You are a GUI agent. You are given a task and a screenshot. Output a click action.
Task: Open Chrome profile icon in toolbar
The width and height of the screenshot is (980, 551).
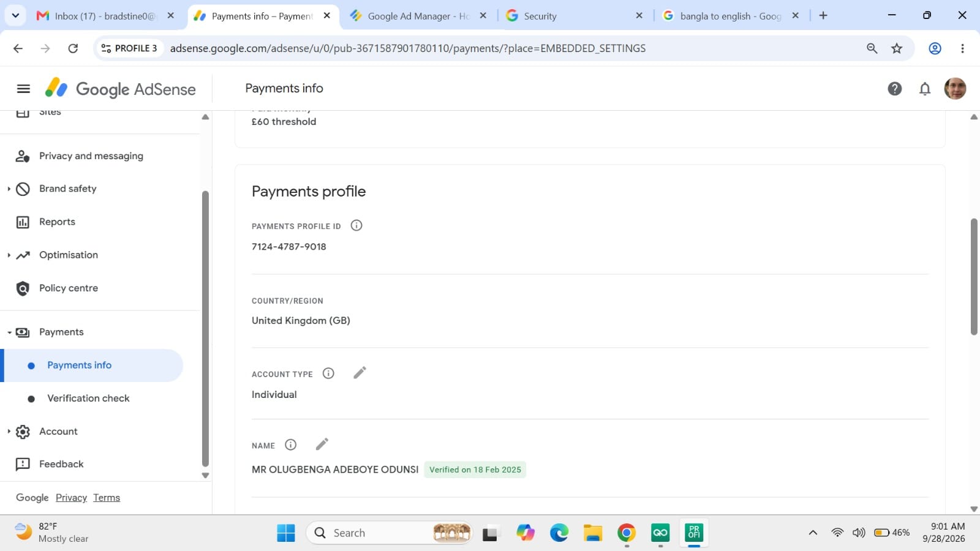pyautogui.click(x=935, y=48)
